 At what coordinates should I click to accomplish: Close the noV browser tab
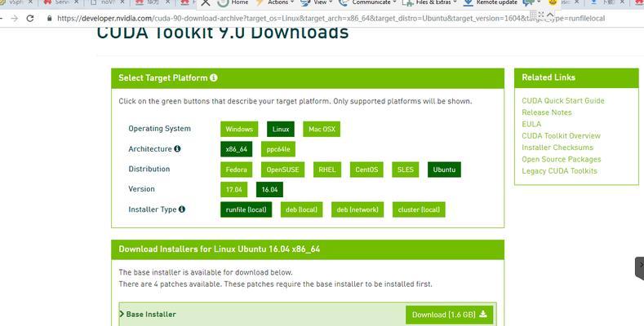(x=122, y=2)
